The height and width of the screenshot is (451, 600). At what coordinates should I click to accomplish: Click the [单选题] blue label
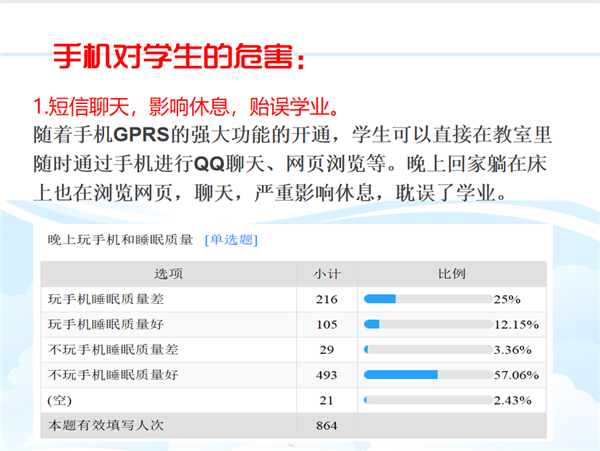click(231, 240)
